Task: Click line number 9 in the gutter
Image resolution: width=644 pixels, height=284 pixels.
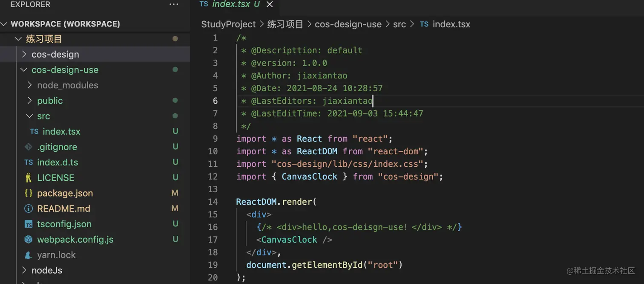Action: point(215,139)
